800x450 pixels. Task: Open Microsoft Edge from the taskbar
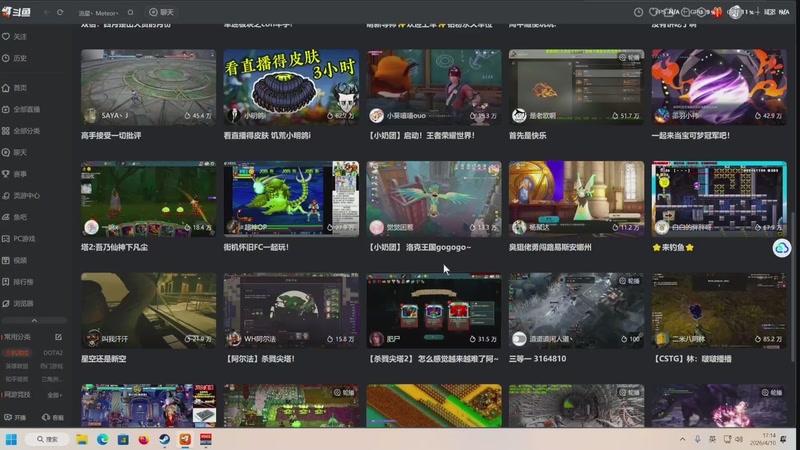[103, 439]
